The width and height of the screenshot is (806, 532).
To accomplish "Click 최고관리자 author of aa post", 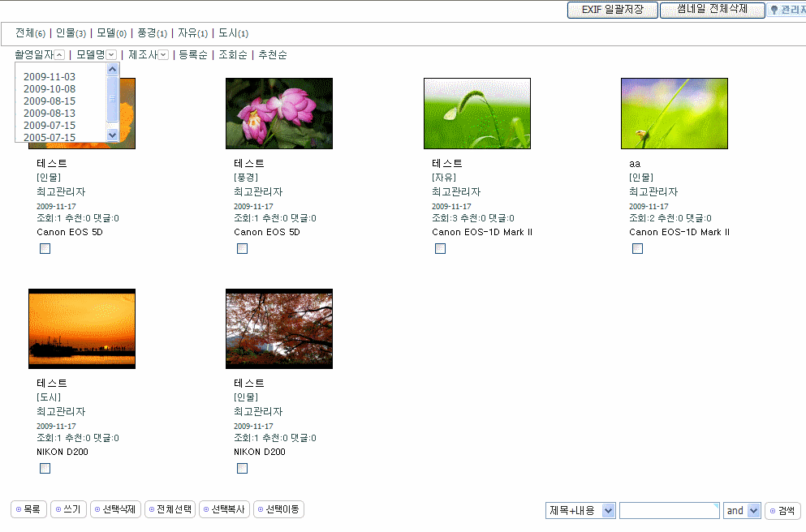I will click(653, 191).
